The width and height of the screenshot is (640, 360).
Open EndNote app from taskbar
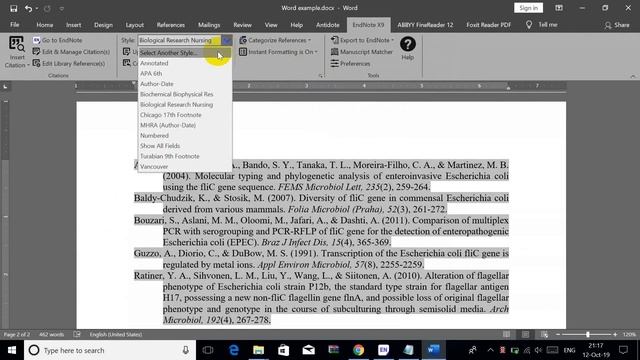pos(383,350)
